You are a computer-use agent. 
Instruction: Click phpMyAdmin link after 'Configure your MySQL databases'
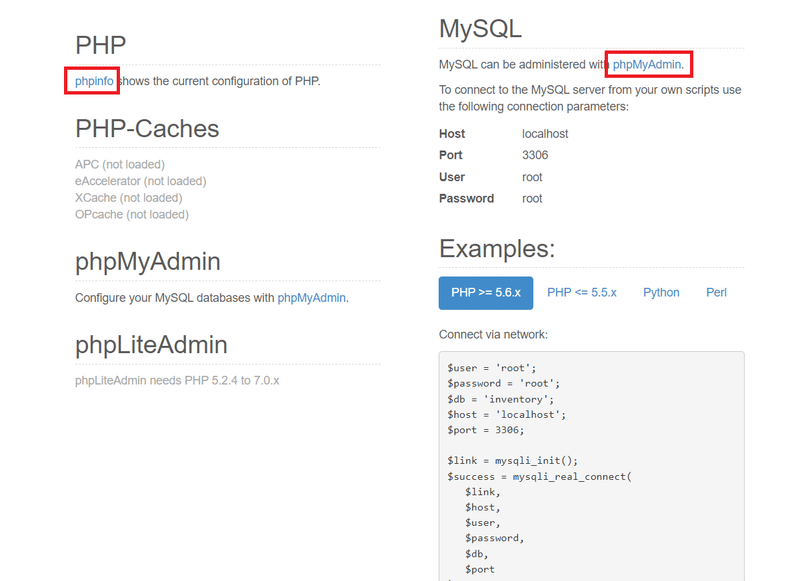point(312,298)
